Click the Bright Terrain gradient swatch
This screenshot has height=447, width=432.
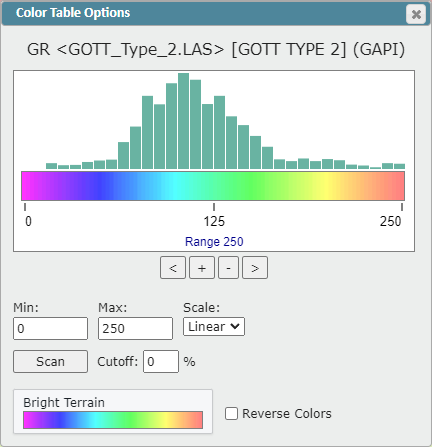(x=113, y=420)
